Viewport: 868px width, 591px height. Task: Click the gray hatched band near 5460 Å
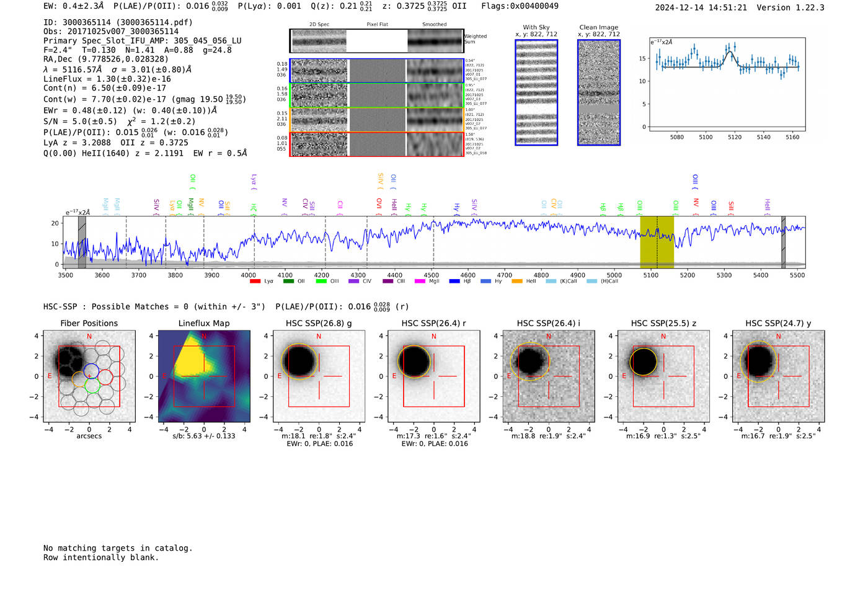(783, 242)
